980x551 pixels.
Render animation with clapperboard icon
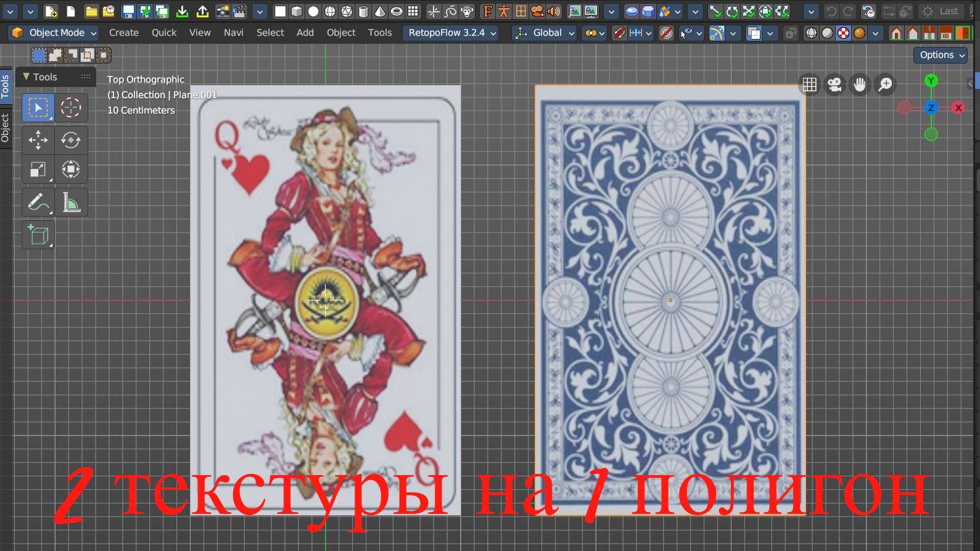(x=239, y=11)
